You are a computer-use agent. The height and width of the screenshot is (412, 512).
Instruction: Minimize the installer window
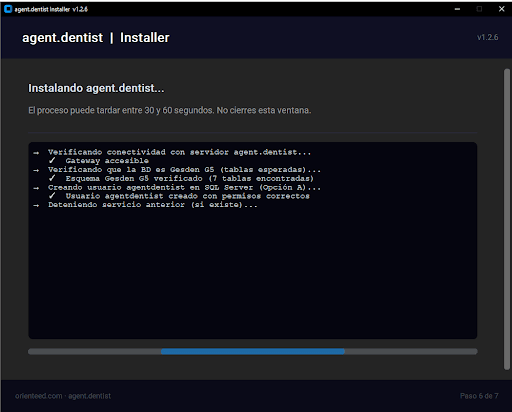(x=457, y=9)
